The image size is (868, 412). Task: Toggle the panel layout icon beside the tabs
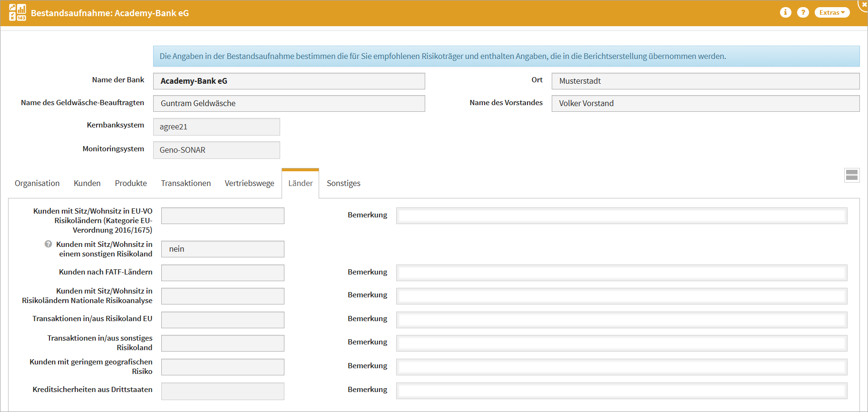(x=851, y=175)
